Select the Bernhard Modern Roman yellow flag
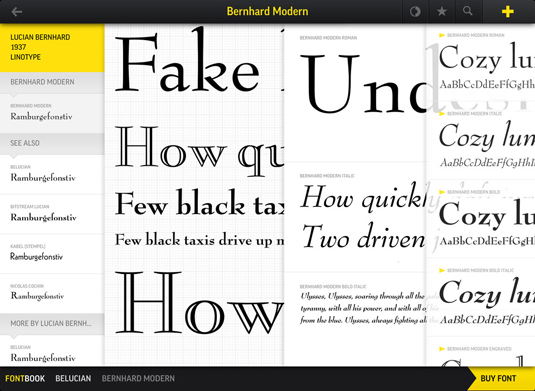Screen dimensions: 535x391 (442, 35)
